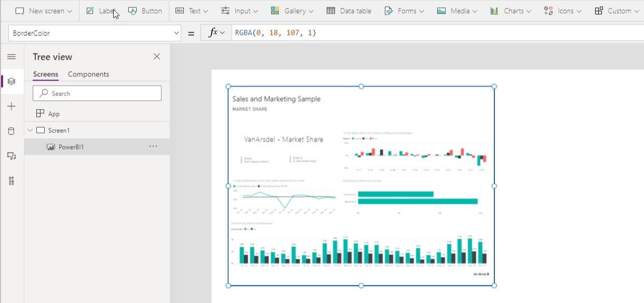The height and width of the screenshot is (303, 644).
Task: Open the New screen dropdown
Action: coord(44,11)
